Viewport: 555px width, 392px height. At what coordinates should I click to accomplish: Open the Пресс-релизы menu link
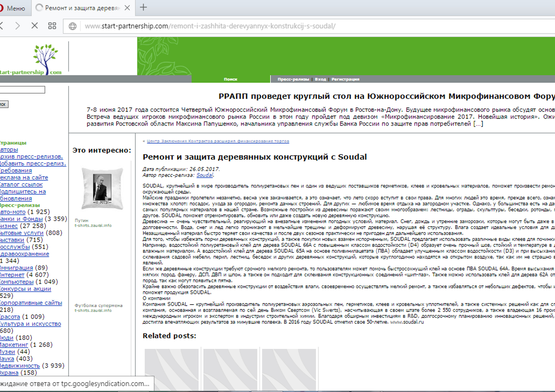click(x=293, y=79)
